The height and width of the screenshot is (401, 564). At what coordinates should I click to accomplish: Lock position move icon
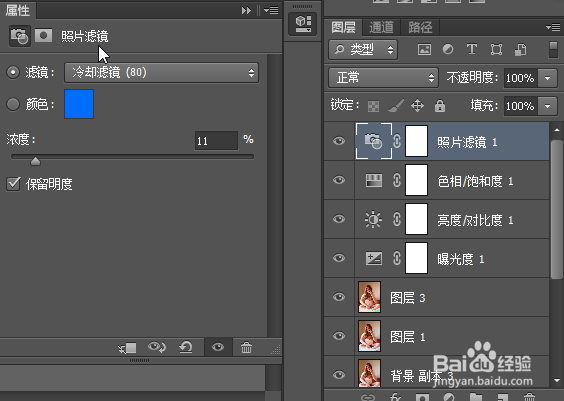[418, 106]
